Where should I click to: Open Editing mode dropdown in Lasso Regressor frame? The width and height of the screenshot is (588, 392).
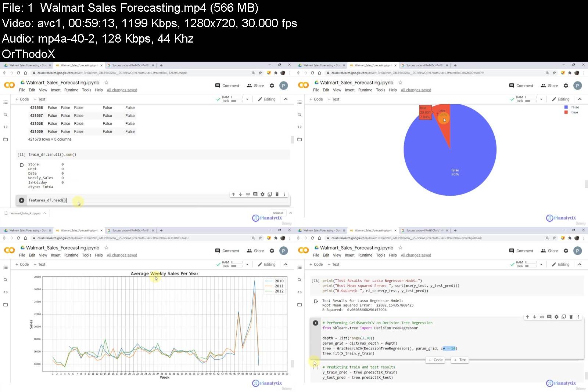[x=560, y=264]
